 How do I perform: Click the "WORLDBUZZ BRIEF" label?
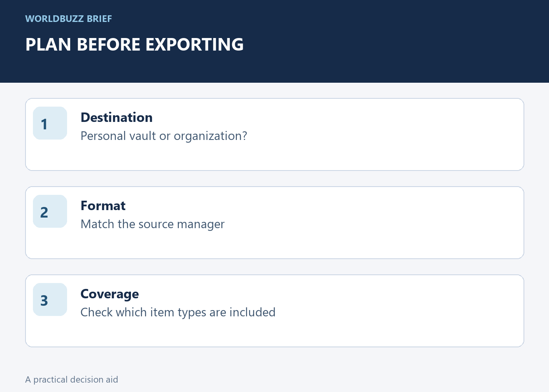click(x=69, y=19)
